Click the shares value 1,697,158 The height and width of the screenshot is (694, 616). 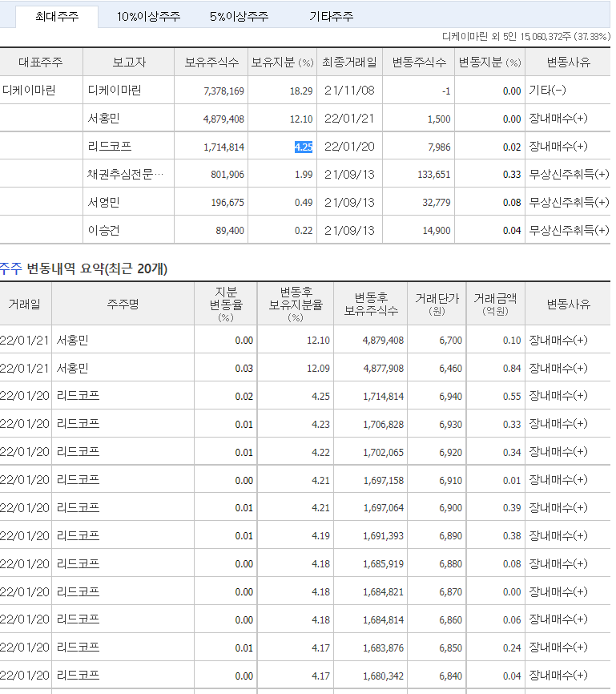pyautogui.click(x=384, y=481)
